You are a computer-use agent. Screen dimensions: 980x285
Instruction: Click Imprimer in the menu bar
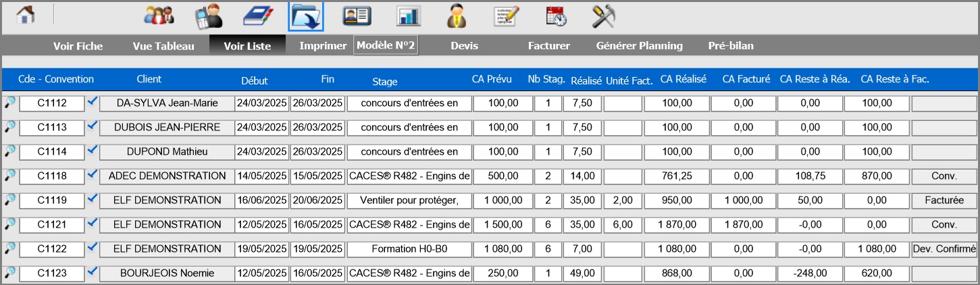tap(323, 46)
